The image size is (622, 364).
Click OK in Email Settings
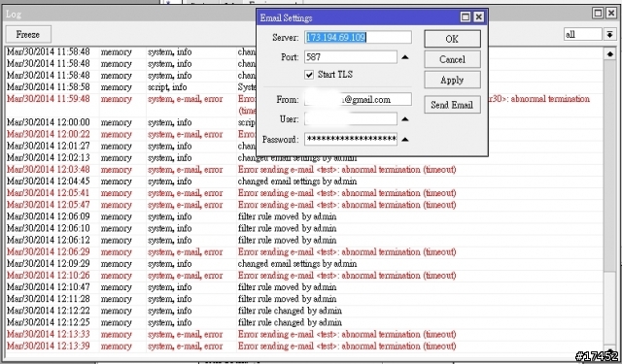tap(452, 39)
